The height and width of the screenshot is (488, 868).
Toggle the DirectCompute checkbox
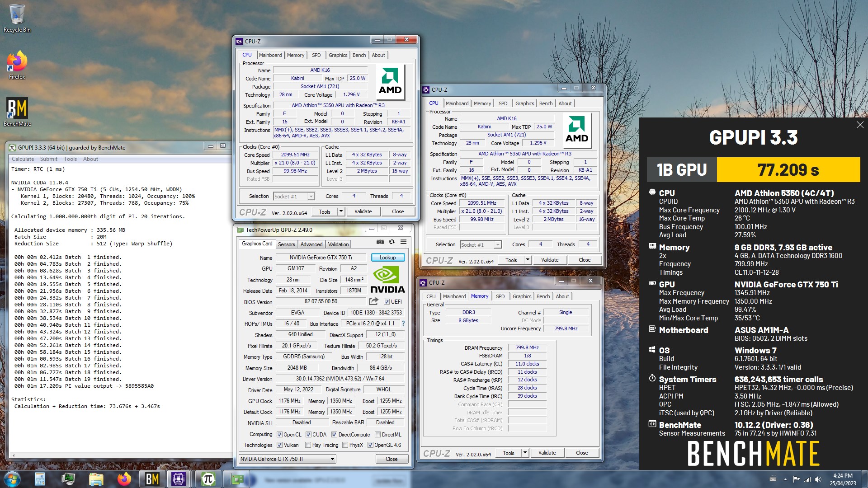coord(334,435)
